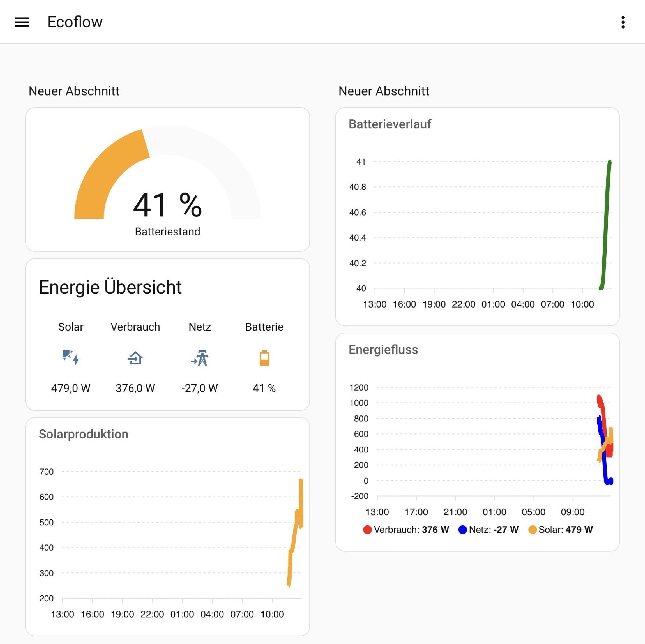Image resolution: width=645 pixels, height=644 pixels.
Task: Open the hamburger sidebar menu
Action: pos(22,22)
